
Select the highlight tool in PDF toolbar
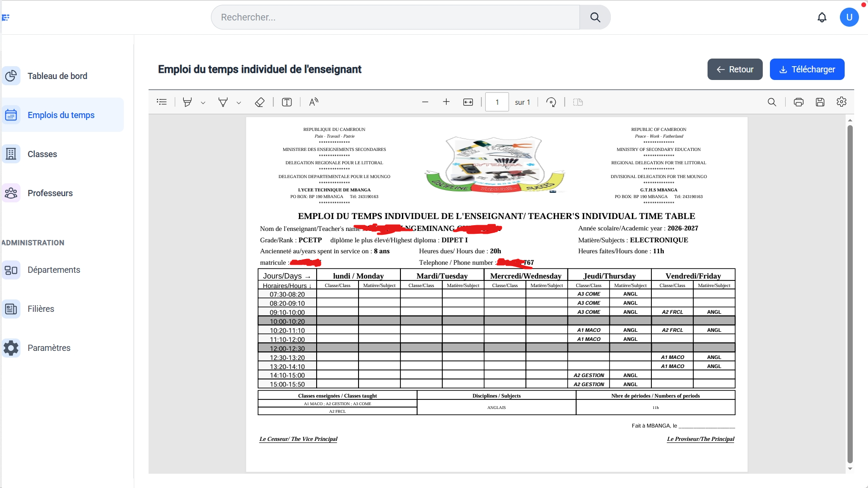click(188, 102)
